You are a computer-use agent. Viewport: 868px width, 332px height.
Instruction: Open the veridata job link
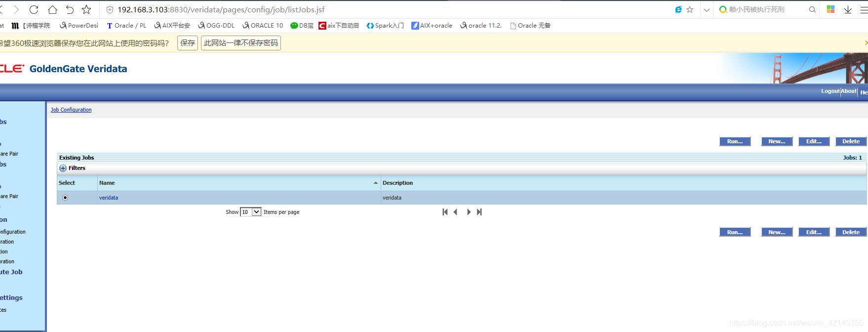[x=109, y=198]
